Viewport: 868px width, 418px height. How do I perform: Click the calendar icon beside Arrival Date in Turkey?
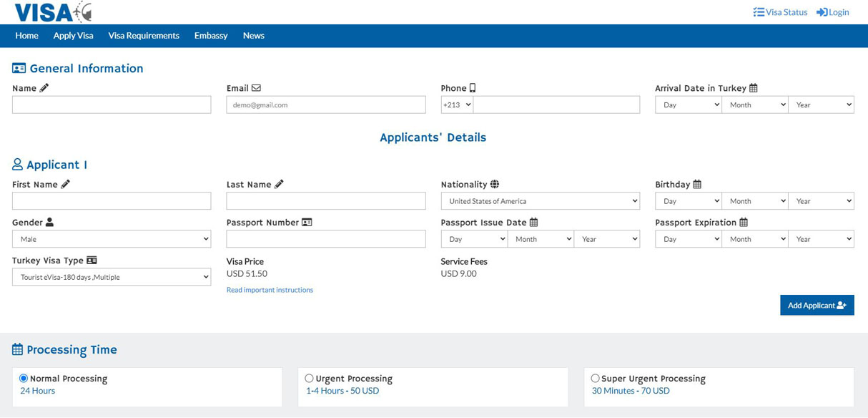753,88
